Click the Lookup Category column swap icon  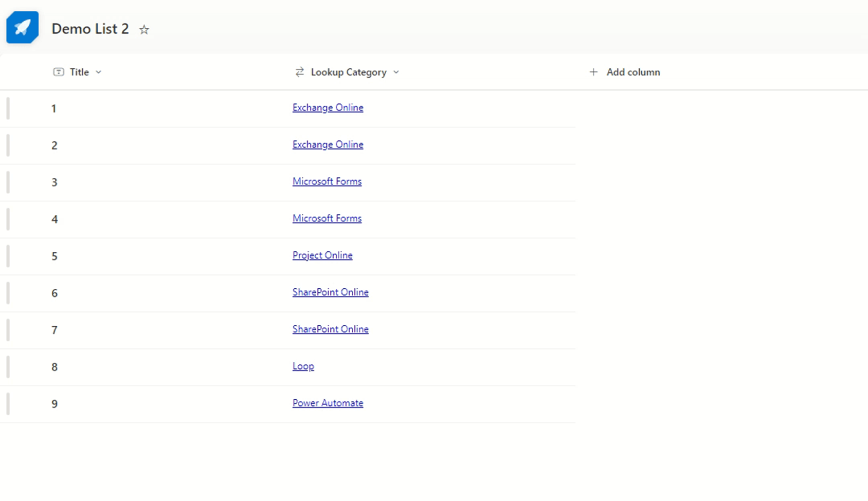pyautogui.click(x=300, y=72)
